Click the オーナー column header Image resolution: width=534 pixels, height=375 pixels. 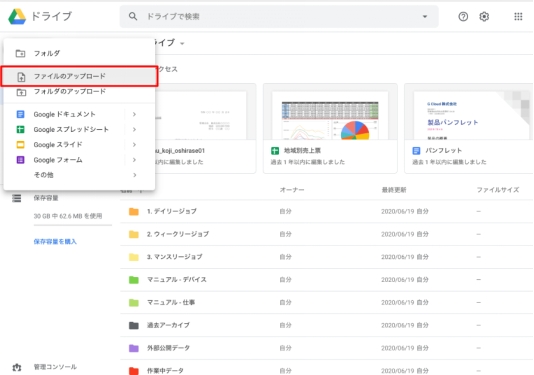pyautogui.click(x=292, y=190)
